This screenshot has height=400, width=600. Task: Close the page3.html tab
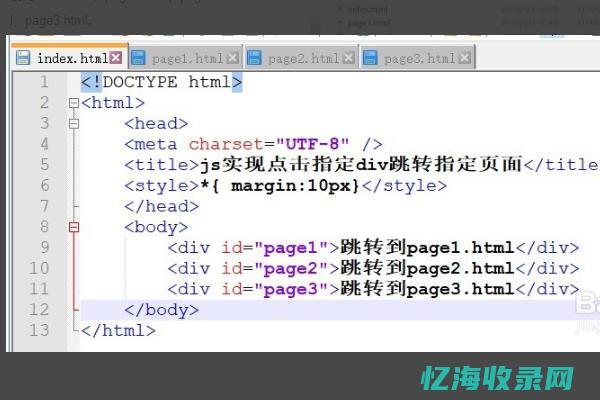coord(465,58)
